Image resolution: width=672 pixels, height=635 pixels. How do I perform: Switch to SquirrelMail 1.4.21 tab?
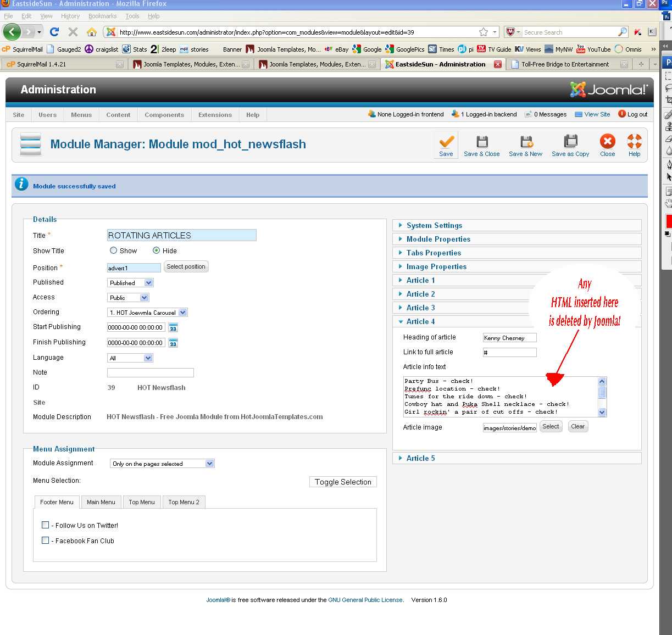(64, 64)
